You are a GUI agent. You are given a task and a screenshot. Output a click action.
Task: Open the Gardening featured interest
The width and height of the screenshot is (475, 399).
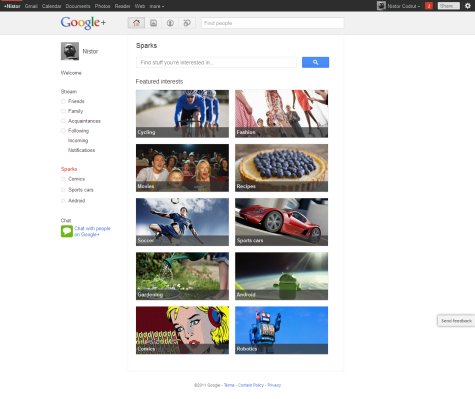tap(182, 276)
